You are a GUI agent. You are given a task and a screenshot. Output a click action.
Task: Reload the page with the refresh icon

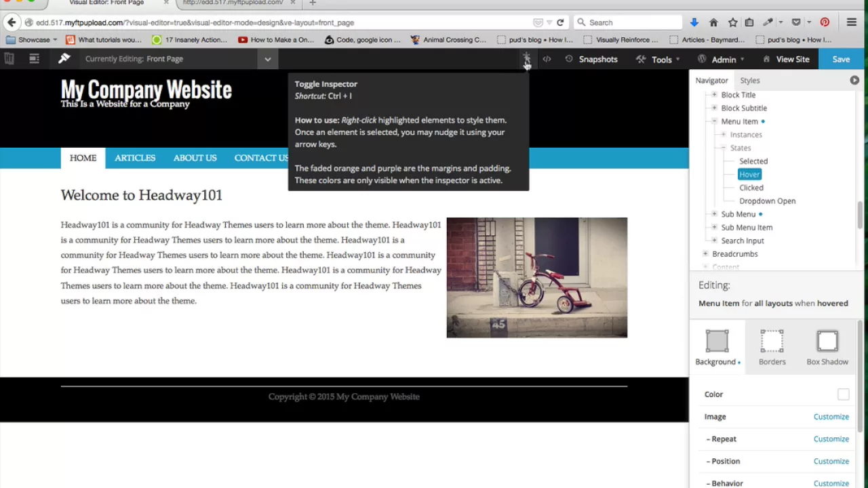click(560, 22)
